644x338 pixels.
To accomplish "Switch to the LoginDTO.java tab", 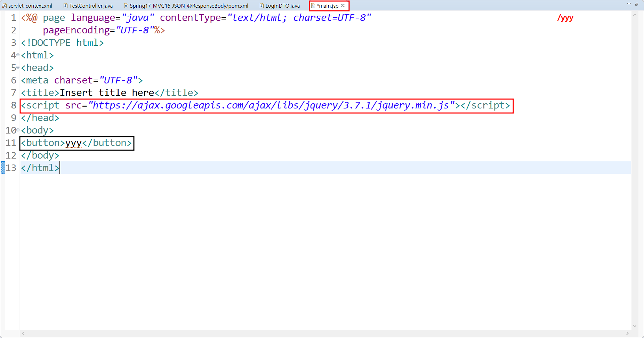I will point(280,6).
